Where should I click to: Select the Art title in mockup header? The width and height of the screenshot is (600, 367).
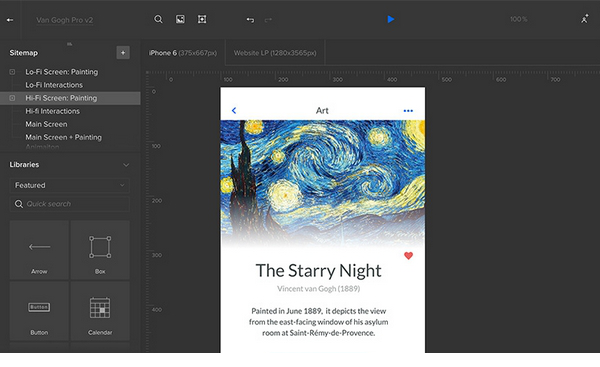pyautogui.click(x=322, y=111)
